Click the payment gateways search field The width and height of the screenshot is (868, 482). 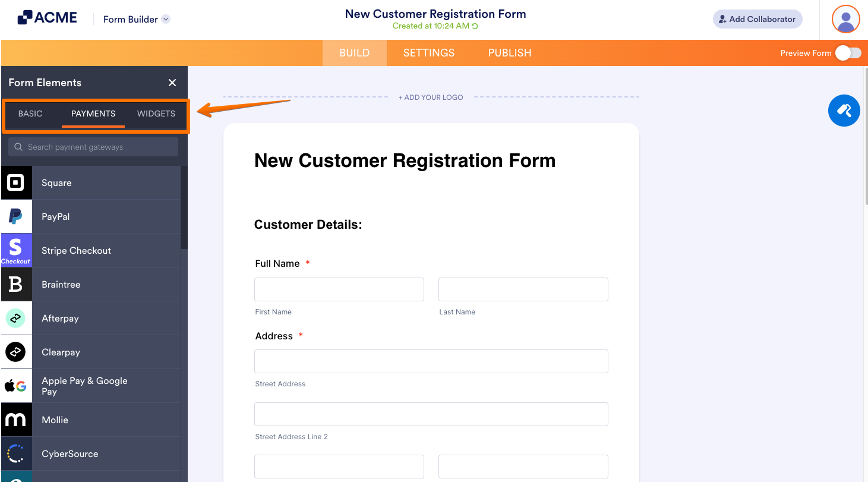(x=93, y=146)
